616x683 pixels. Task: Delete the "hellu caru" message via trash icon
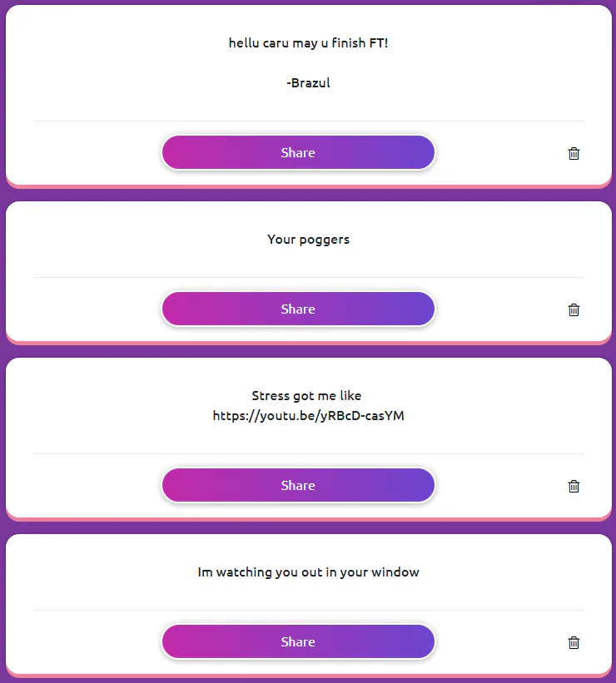point(574,153)
